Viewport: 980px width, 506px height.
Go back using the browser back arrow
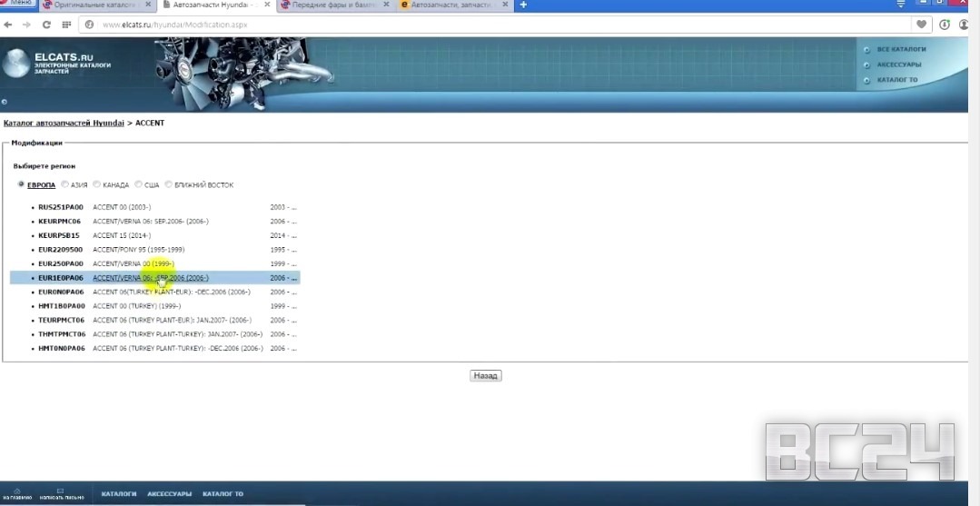[8, 25]
